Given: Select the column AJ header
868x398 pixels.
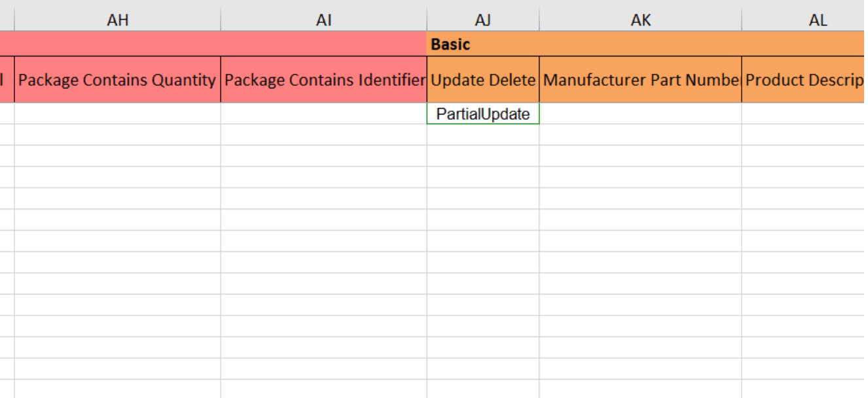Looking at the screenshot, I should (x=482, y=20).
